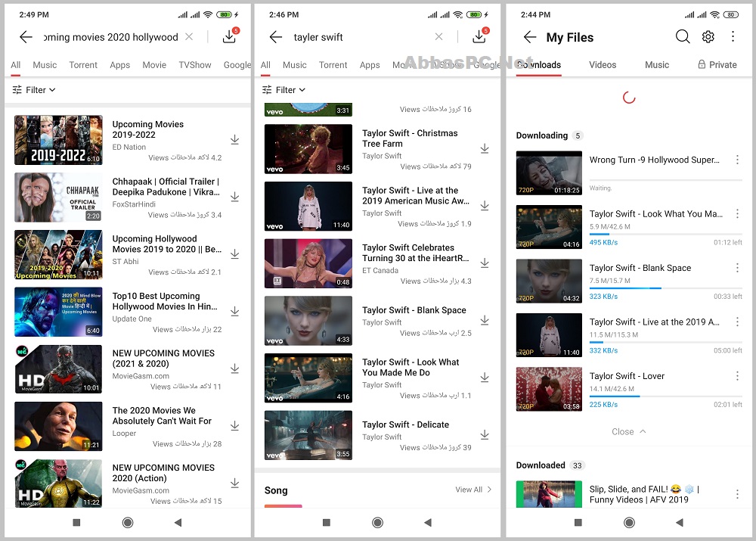
Task: Expand Filter dropdown in tayler swift search
Action: pyautogui.click(x=283, y=90)
